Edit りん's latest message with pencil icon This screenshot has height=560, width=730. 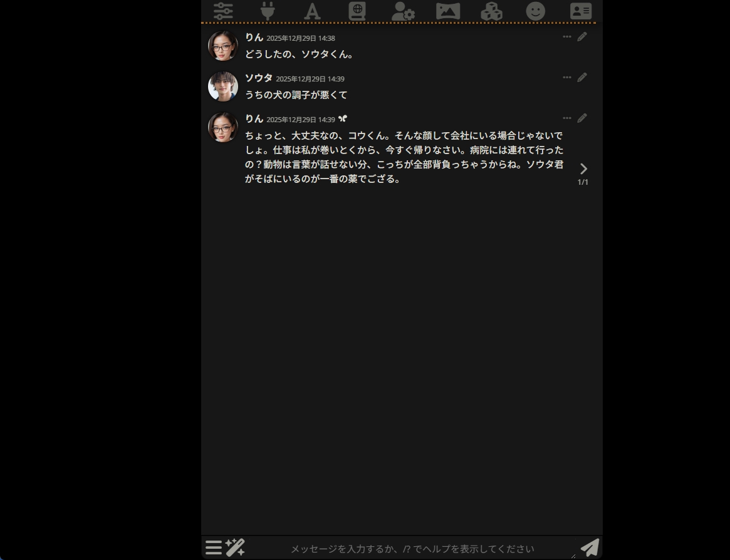pos(582,118)
